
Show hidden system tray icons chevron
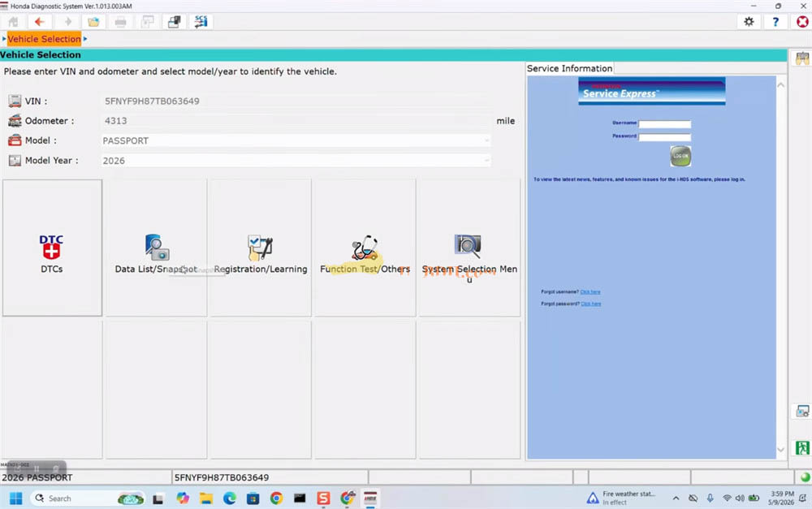tap(676, 498)
